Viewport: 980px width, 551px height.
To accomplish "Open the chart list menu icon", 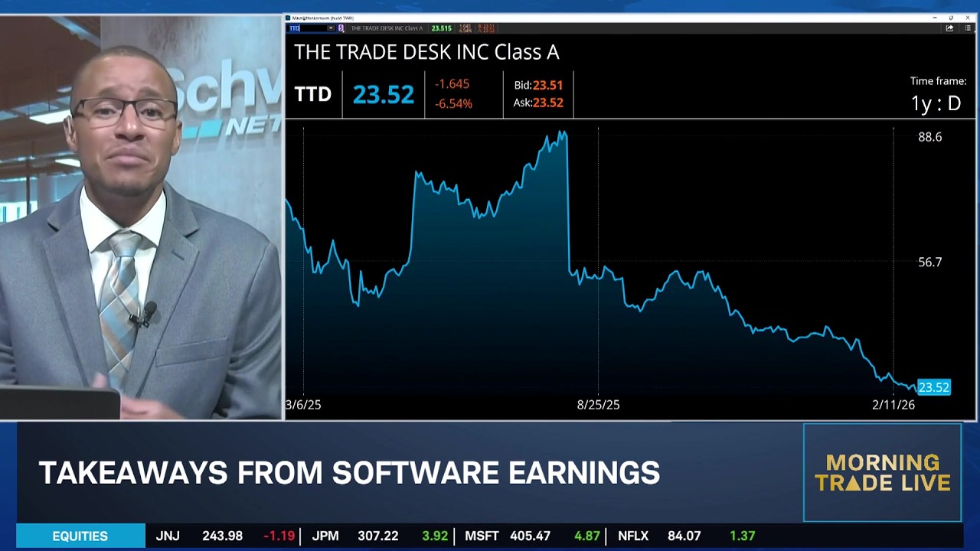I will click(968, 28).
